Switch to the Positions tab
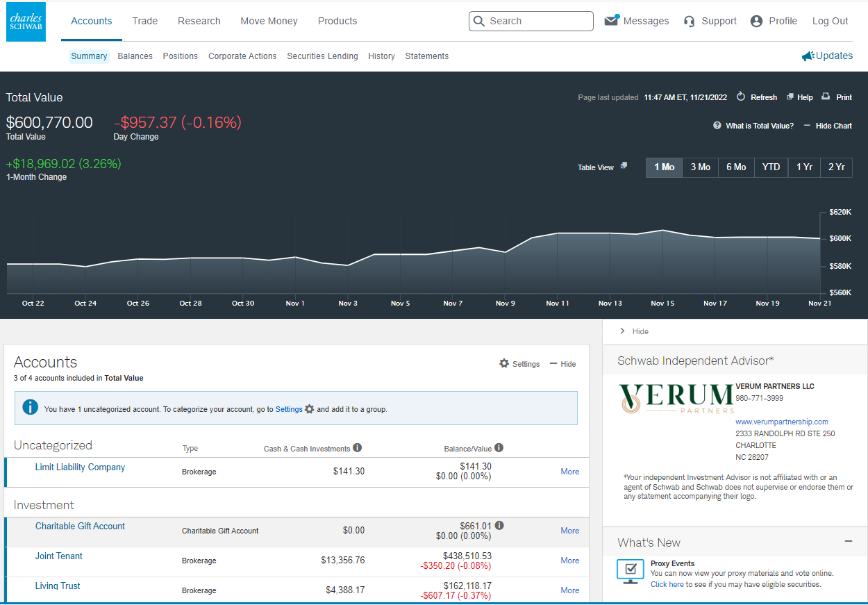Image resolution: width=868 pixels, height=605 pixels. coord(180,56)
